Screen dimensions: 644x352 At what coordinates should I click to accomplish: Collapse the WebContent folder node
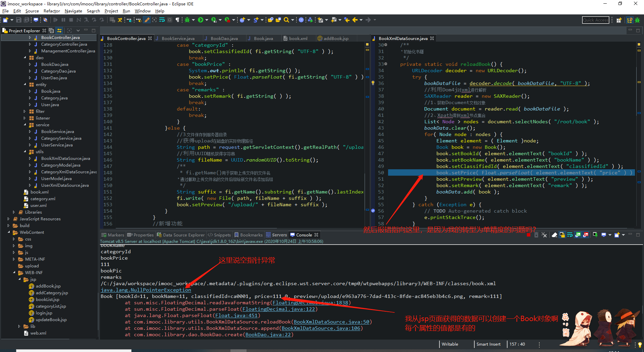coord(9,232)
